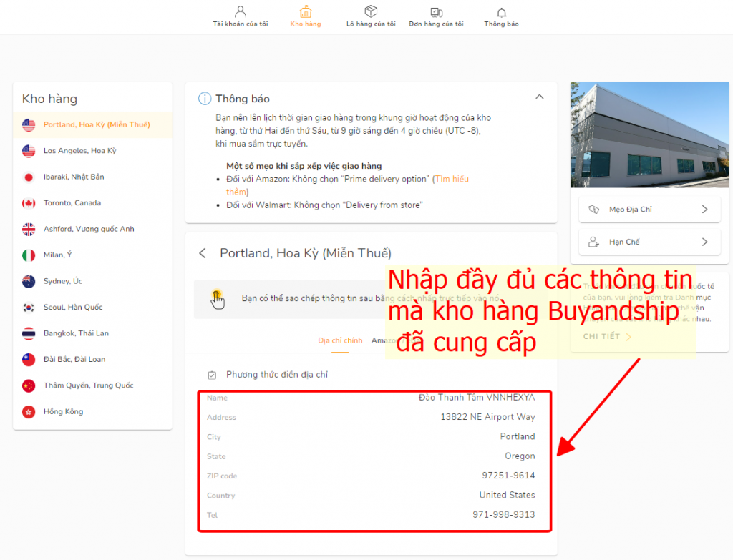
Task: Click Canada flag beside Toronto
Action: tap(29, 203)
